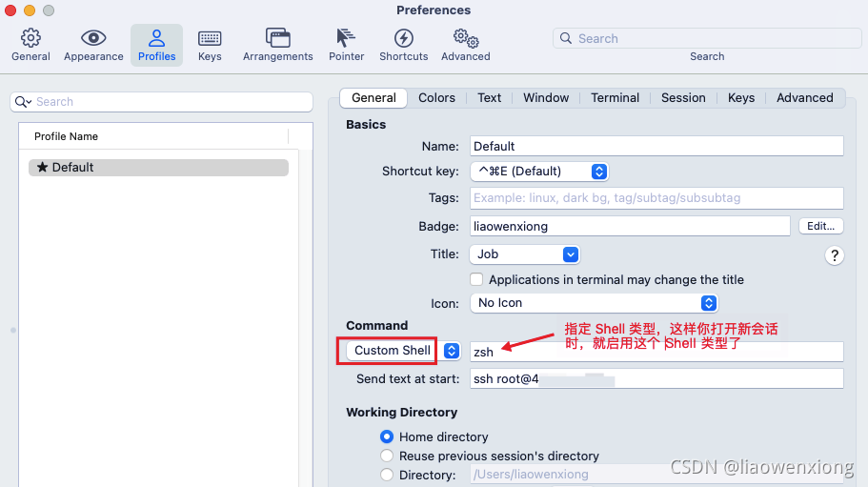Viewport: 868px width, 487px height.
Task: Open the Shortcut key dropdown
Action: pyautogui.click(x=539, y=172)
